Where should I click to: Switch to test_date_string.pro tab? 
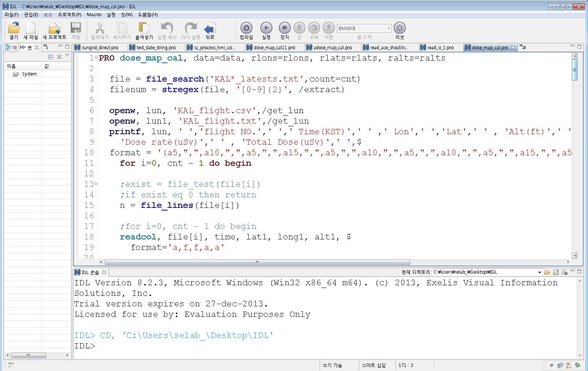point(156,48)
